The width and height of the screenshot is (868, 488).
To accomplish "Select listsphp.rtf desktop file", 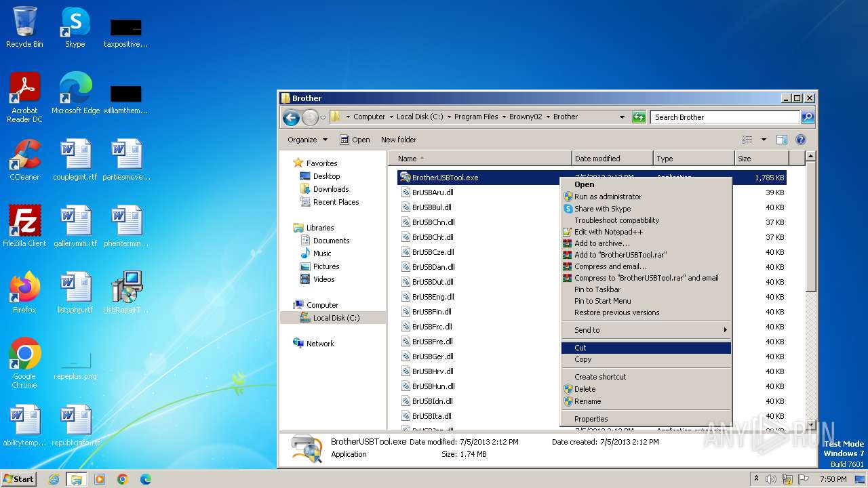I will 75,293.
